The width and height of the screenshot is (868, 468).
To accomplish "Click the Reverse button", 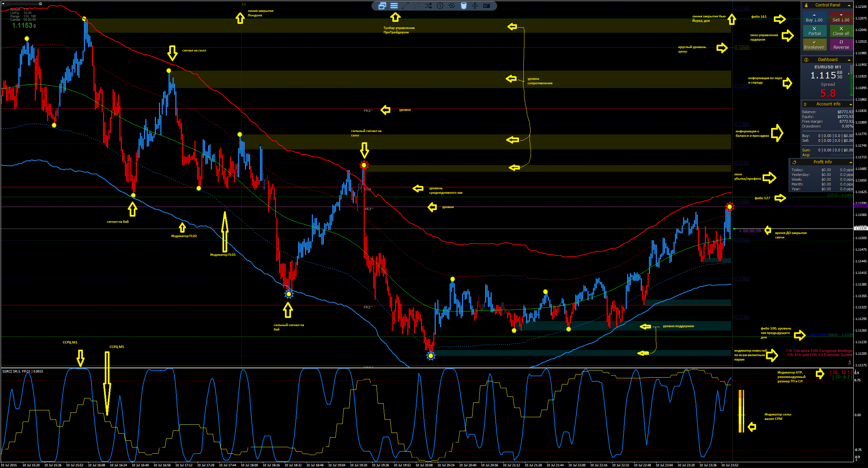I will tap(841, 45).
